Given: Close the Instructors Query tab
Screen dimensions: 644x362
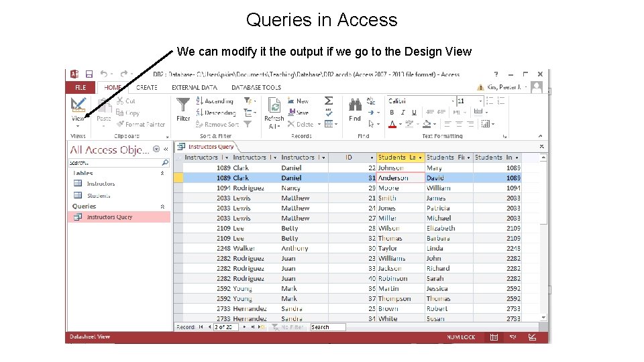Looking at the screenshot, I should 542,147.
